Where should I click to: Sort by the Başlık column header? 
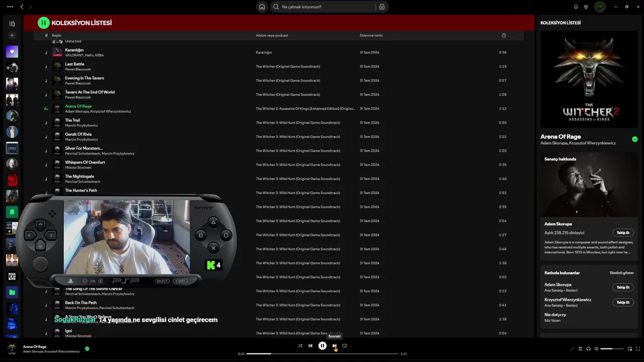pyautogui.click(x=56, y=36)
